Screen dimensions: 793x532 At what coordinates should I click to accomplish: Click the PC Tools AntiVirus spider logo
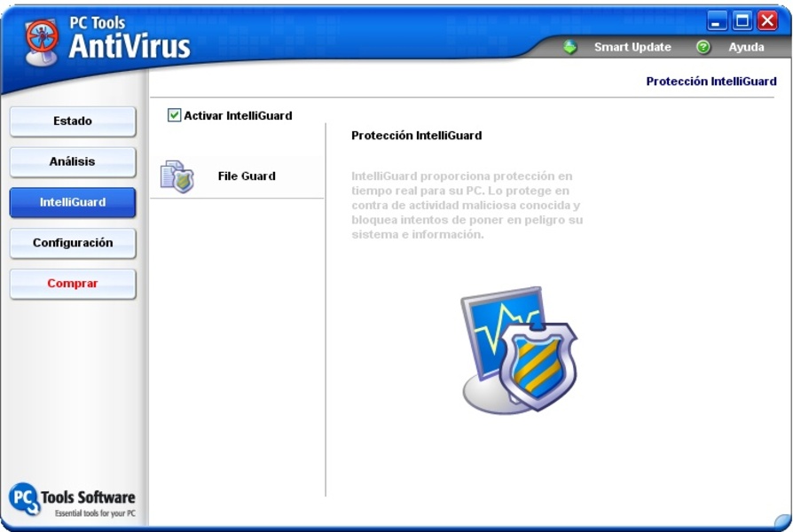[x=42, y=43]
